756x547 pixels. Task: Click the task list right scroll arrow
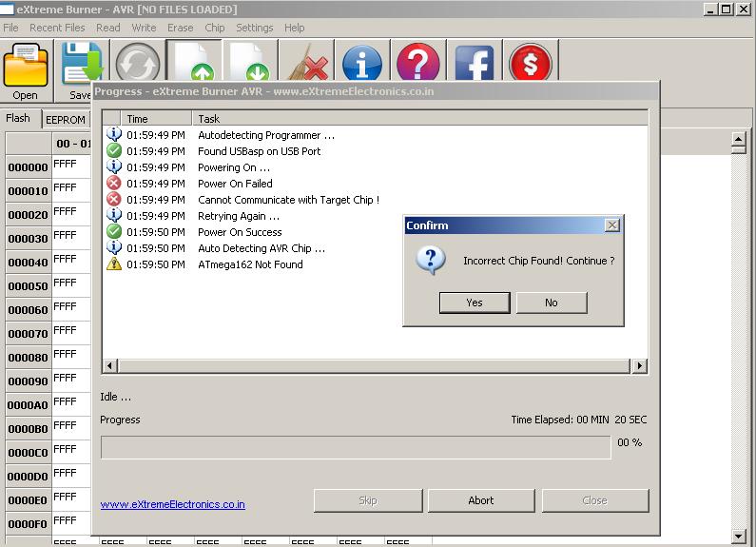click(639, 365)
